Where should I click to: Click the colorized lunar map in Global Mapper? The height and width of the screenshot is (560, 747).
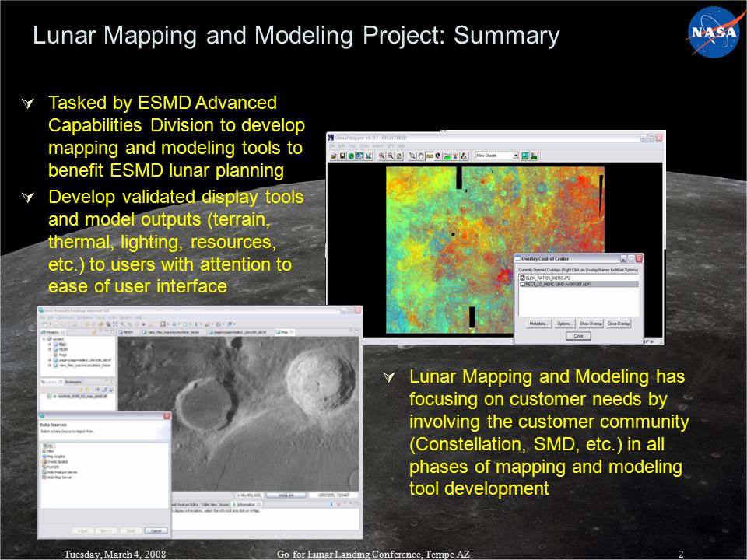pyautogui.click(x=495, y=250)
